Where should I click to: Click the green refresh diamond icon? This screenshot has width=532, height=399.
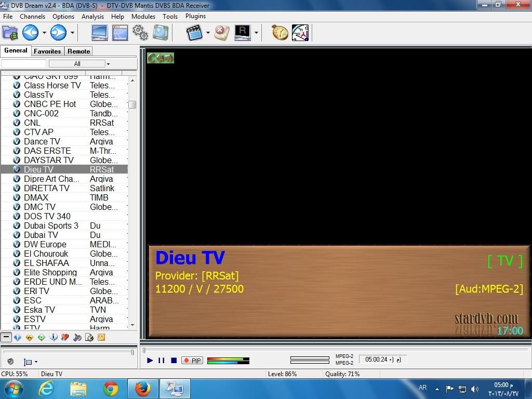tap(42, 337)
